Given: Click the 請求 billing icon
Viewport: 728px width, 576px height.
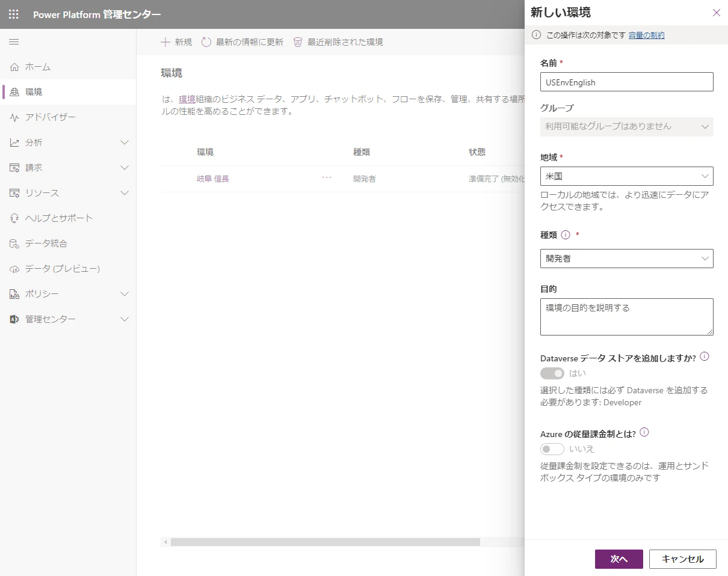Looking at the screenshot, I should pos(14,168).
